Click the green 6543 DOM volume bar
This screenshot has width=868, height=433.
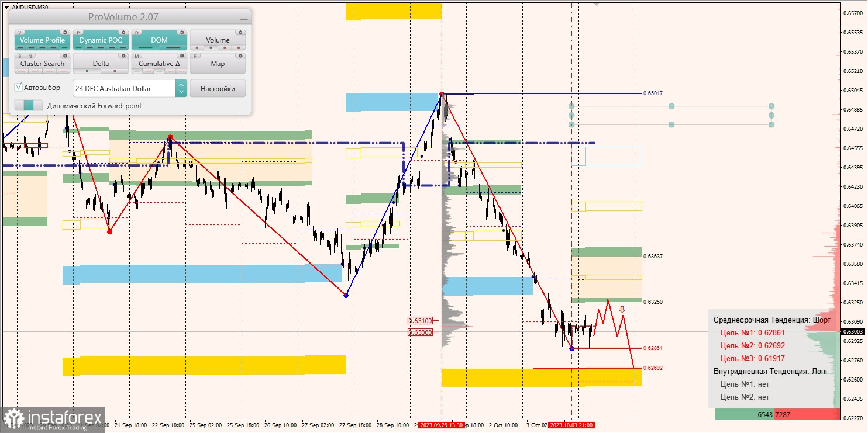pos(745,414)
